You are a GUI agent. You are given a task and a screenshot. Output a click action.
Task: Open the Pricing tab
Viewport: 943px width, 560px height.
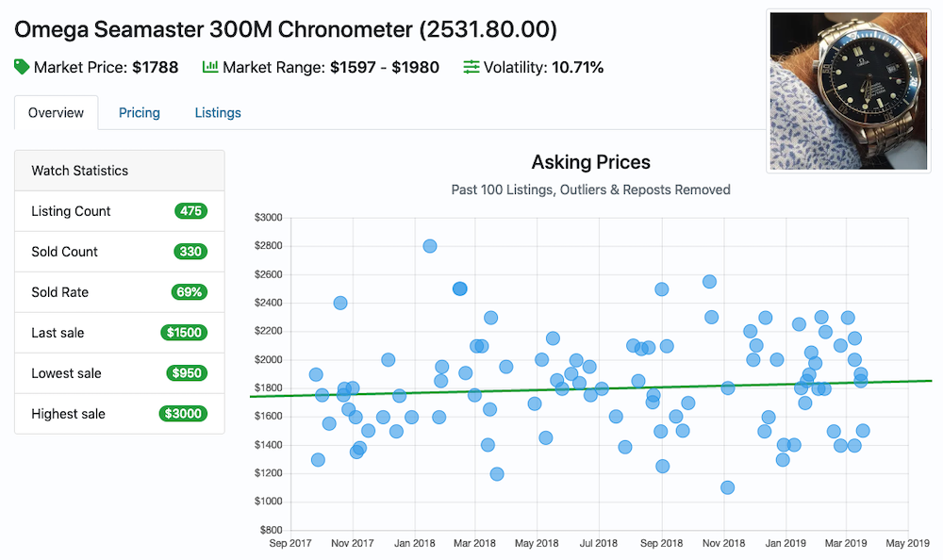[140, 112]
